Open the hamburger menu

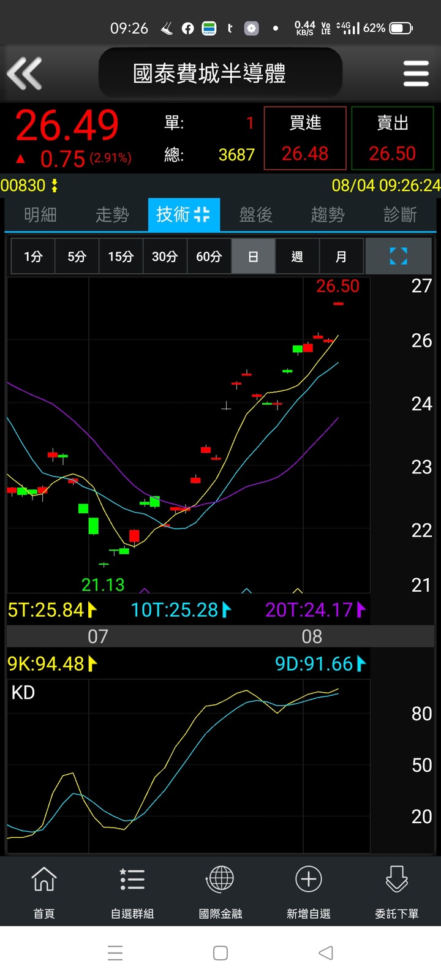(x=416, y=73)
